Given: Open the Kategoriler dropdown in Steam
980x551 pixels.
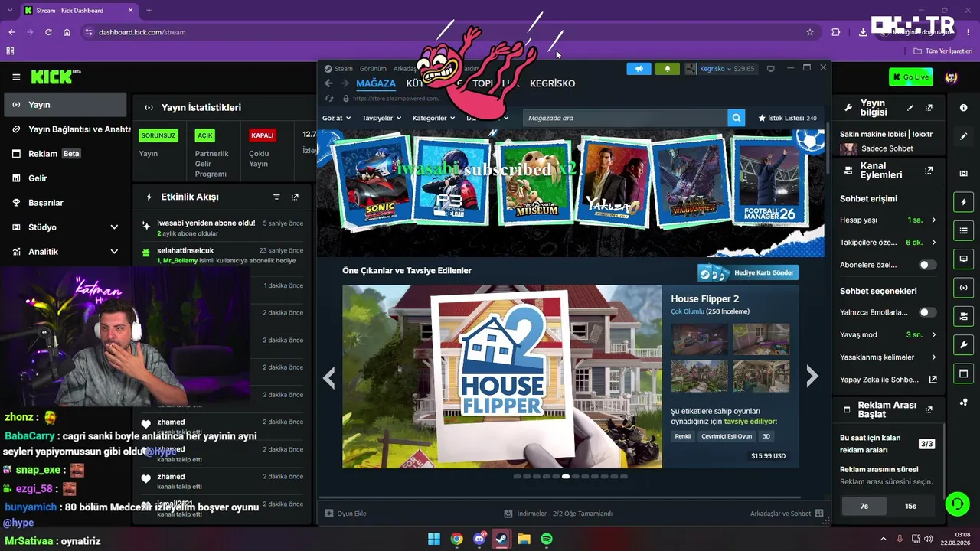Looking at the screenshot, I should [x=433, y=118].
